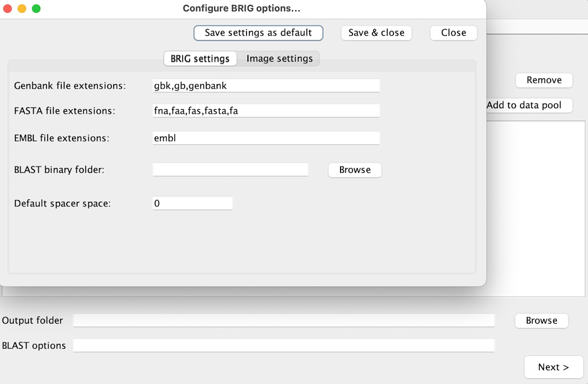Image resolution: width=588 pixels, height=384 pixels.
Task: Click the BLAST options label
Action: point(34,345)
